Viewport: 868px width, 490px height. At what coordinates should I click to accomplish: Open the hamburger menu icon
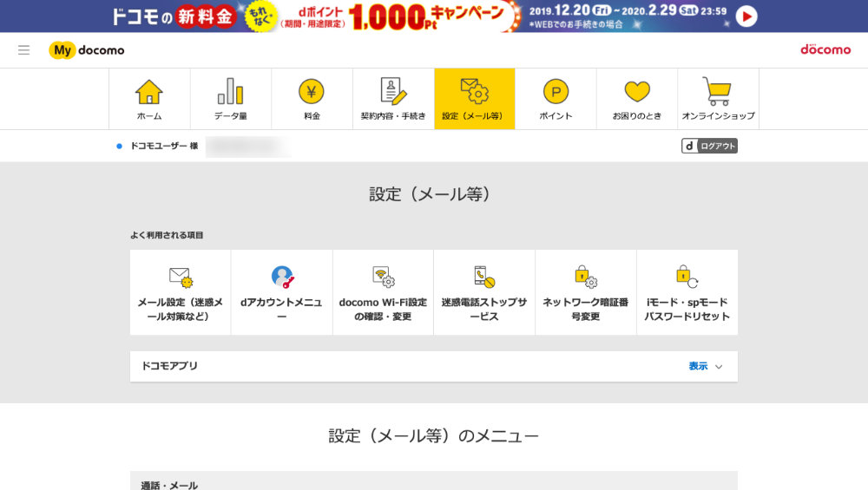pyautogui.click(x=23, y=50)
